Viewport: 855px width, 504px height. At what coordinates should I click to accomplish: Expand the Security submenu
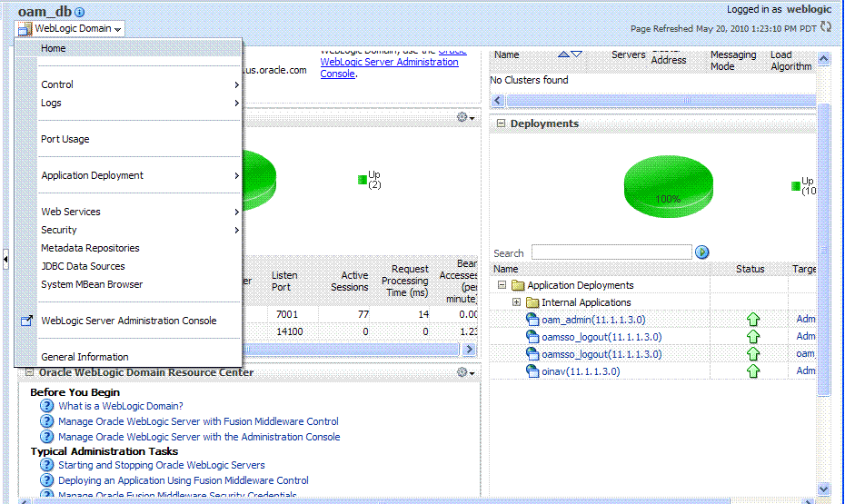click(x=139, y=230)
